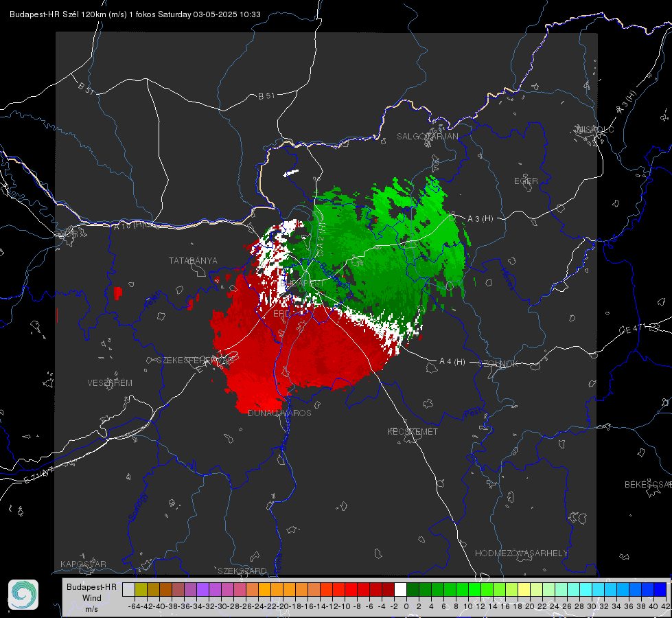Click the blue 'Heves' county label
The height and width of the screenshot is (618, 672).
(x=507, y=279)
